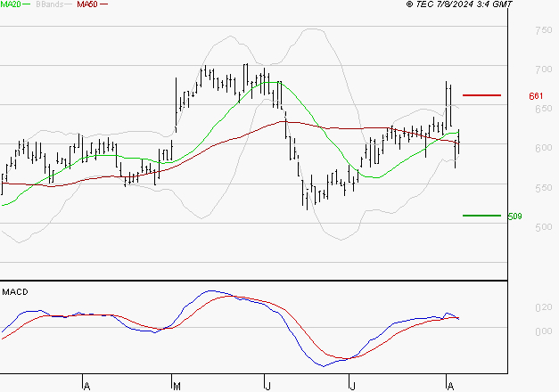
Task: Click the 650 price axis label
Action: 543,109
